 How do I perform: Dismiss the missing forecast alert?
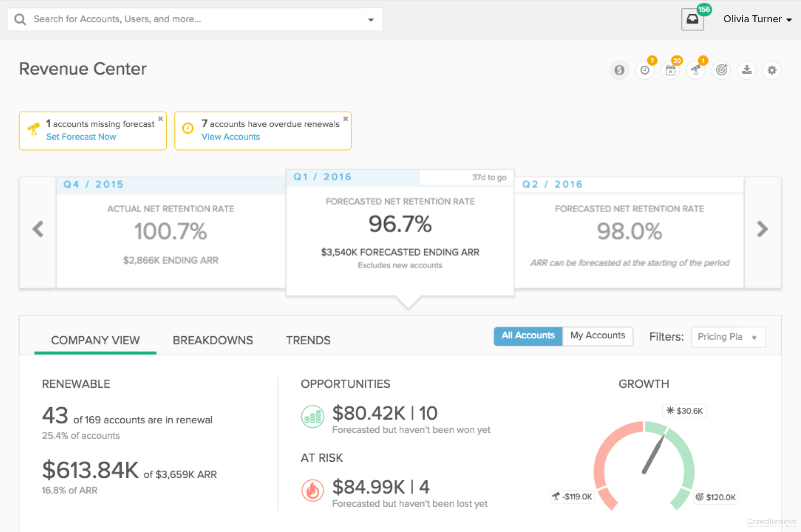pos(160,119)
